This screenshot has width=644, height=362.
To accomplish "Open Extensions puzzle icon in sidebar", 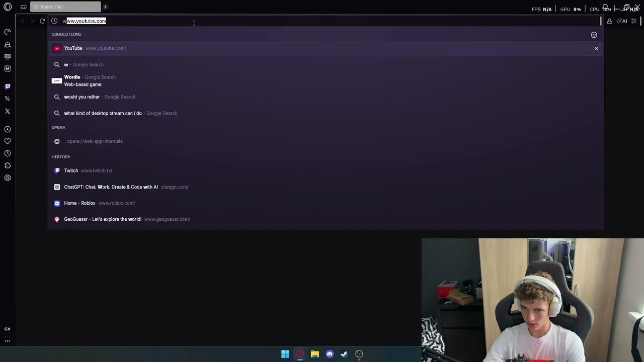I will 8,165.
